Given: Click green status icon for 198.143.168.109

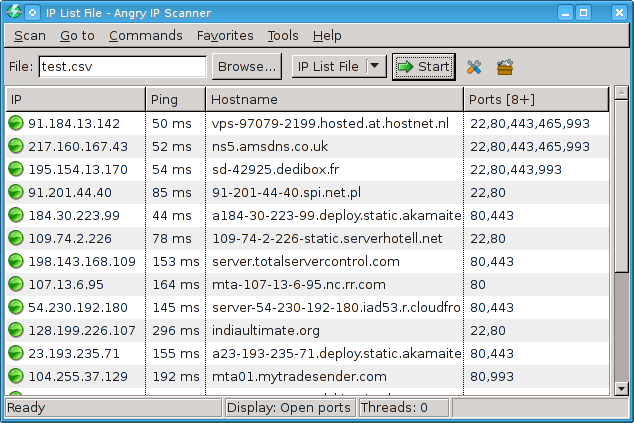Looking at the screenshot, I should point(16,261).
